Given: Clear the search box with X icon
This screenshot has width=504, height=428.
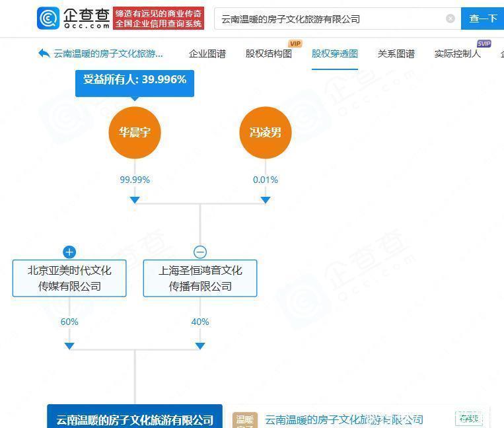Looking at the screenshot, I should (450, 18).
